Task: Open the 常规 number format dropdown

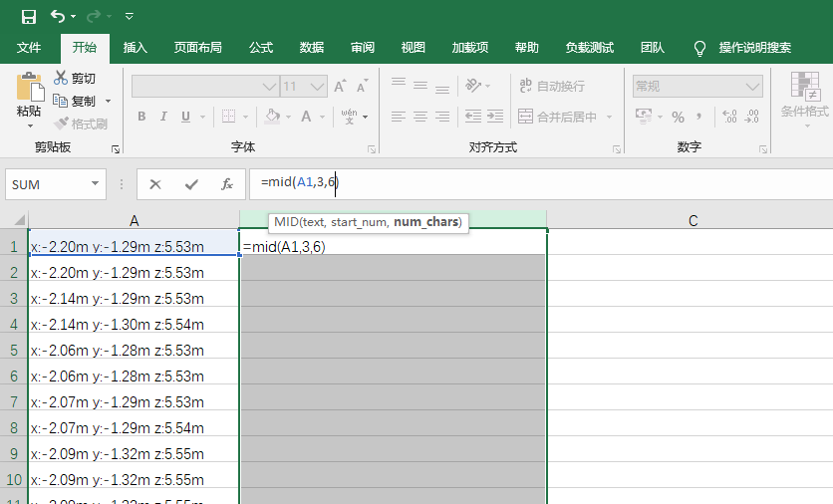Action: click(752, 86)
